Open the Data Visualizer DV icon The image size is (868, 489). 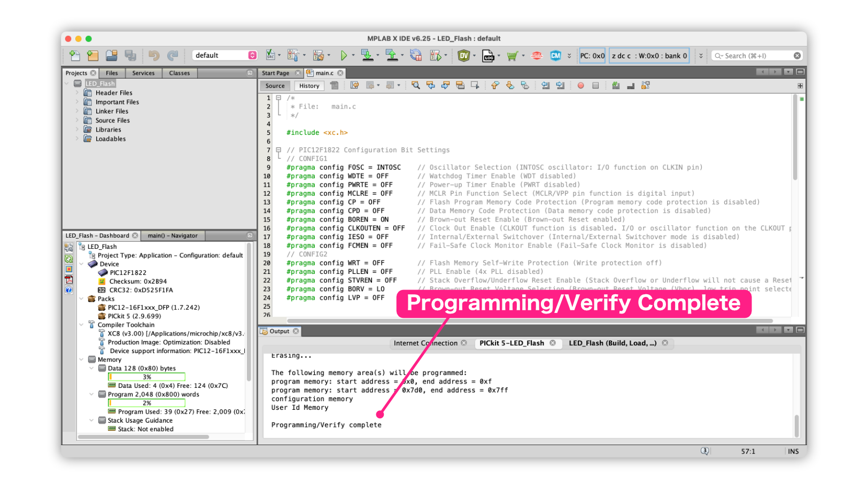[x=463, y=55]
